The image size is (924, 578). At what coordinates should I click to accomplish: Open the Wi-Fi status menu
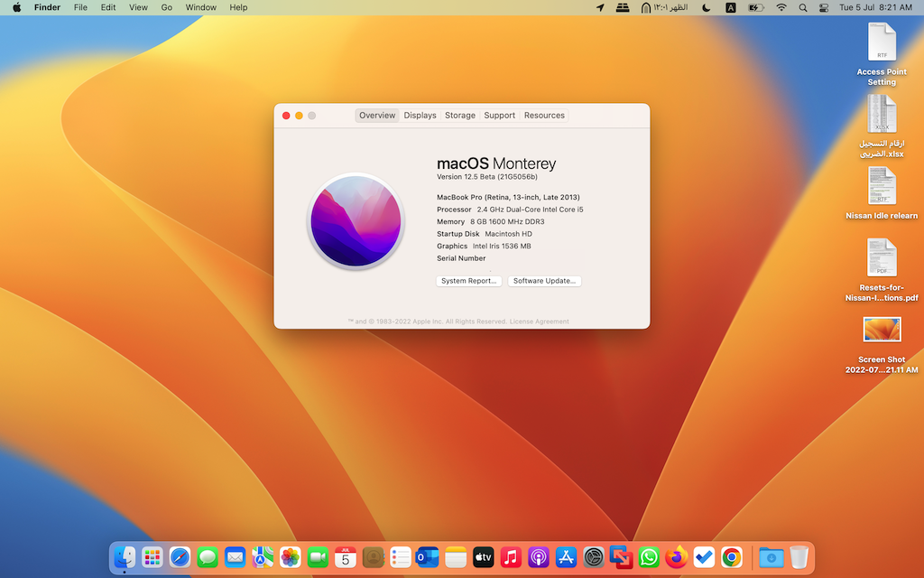point(781,7)
